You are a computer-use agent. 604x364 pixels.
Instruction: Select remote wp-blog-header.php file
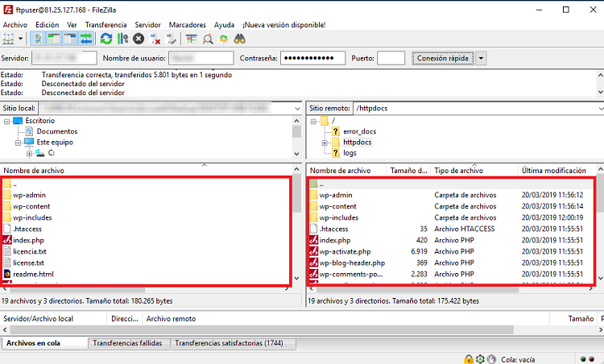pyautogui.click(x=352, y=263)
